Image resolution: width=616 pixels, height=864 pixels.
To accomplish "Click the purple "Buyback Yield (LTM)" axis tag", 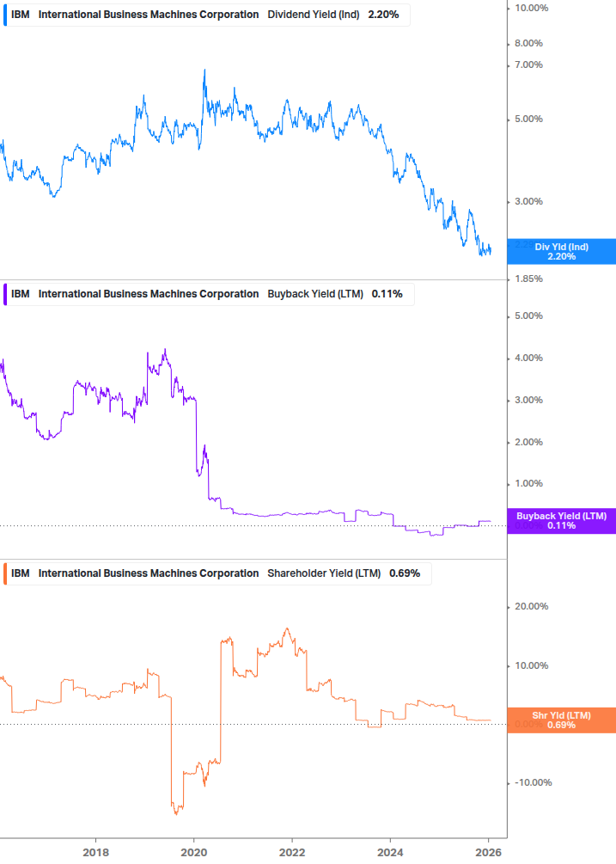I will 561,521.
